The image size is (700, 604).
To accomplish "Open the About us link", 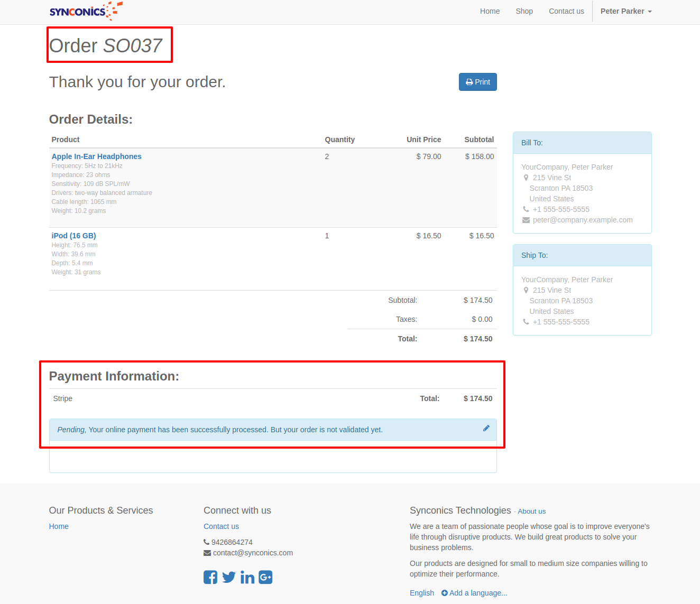I will pos(531,511).
